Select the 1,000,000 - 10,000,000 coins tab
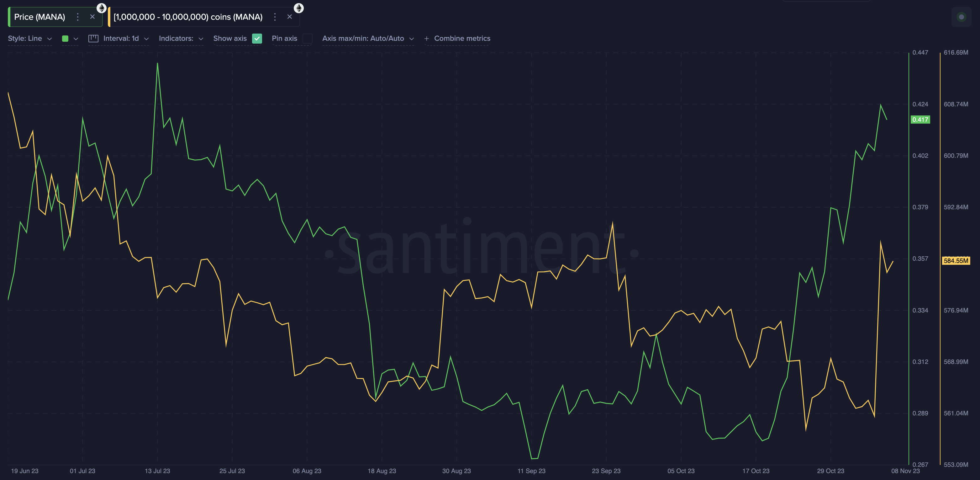 pyautogui.click(x=188, y=17)
